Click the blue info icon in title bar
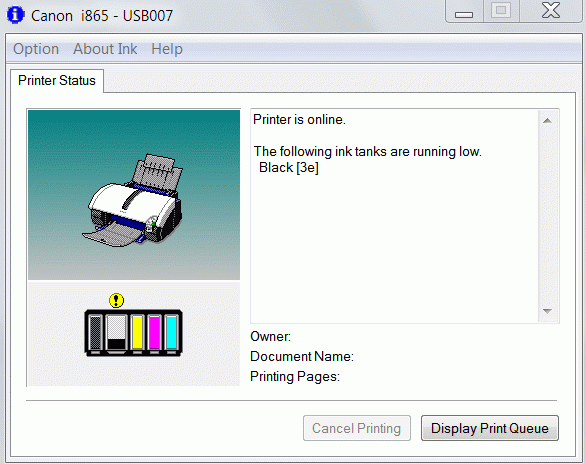Image resolution: width=586 pixels, height=464 pixels. click(x=15, y=15)
